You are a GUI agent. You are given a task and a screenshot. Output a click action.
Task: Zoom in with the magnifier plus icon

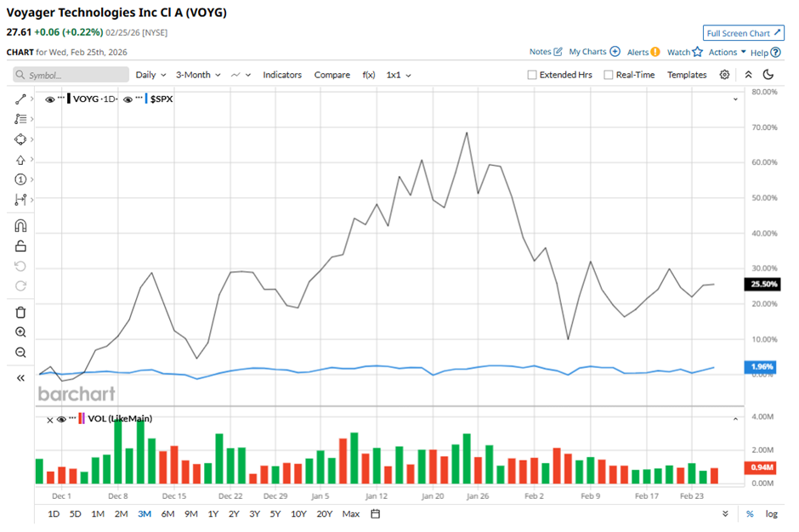tap(20, 332)
